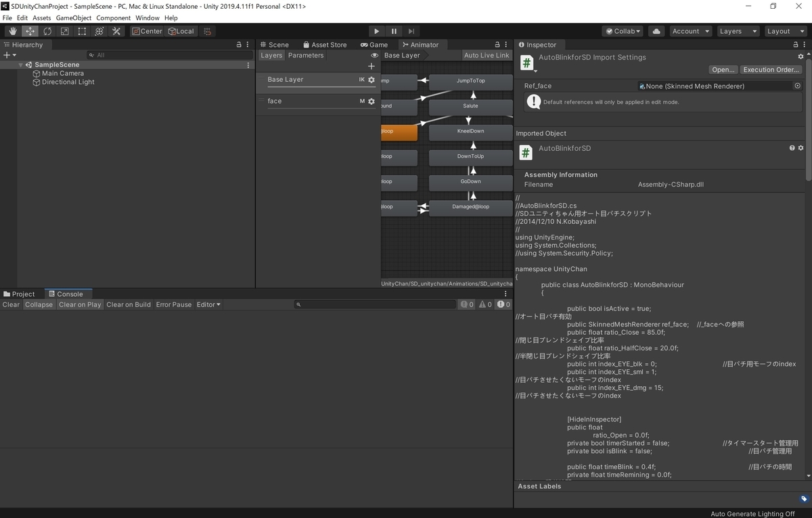Open Import Settings gear menu

click(x=801, y=57)
